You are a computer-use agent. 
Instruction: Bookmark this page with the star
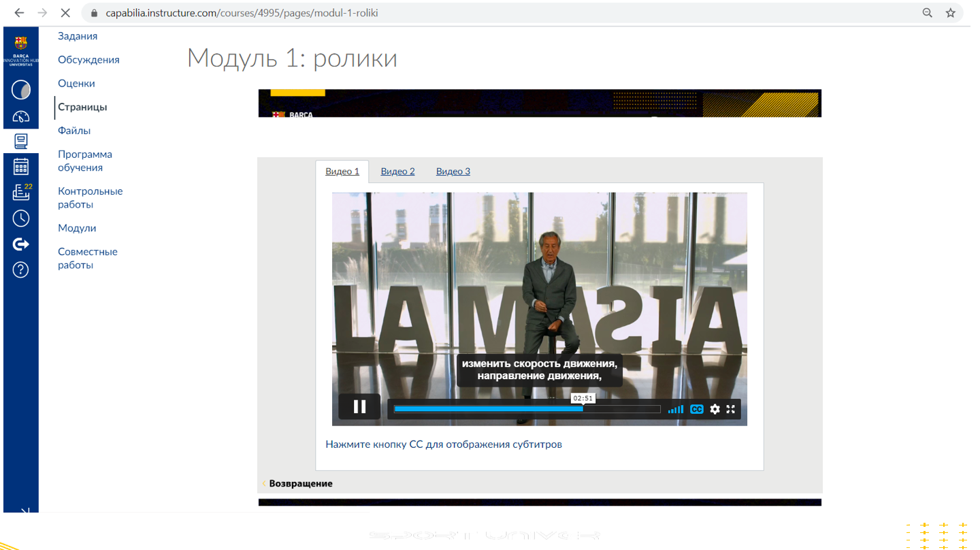(951, 13)
